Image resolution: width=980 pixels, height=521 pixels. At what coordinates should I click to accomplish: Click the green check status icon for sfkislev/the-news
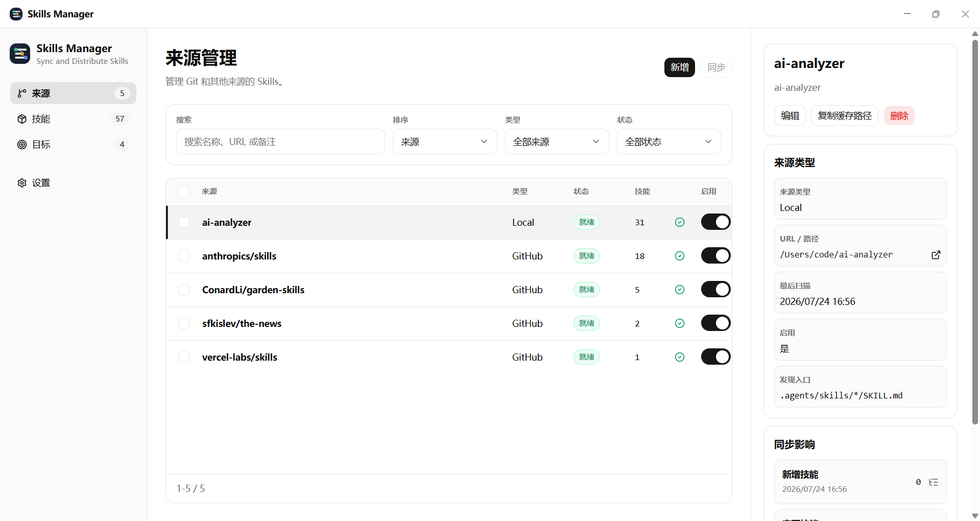point(680,323)
